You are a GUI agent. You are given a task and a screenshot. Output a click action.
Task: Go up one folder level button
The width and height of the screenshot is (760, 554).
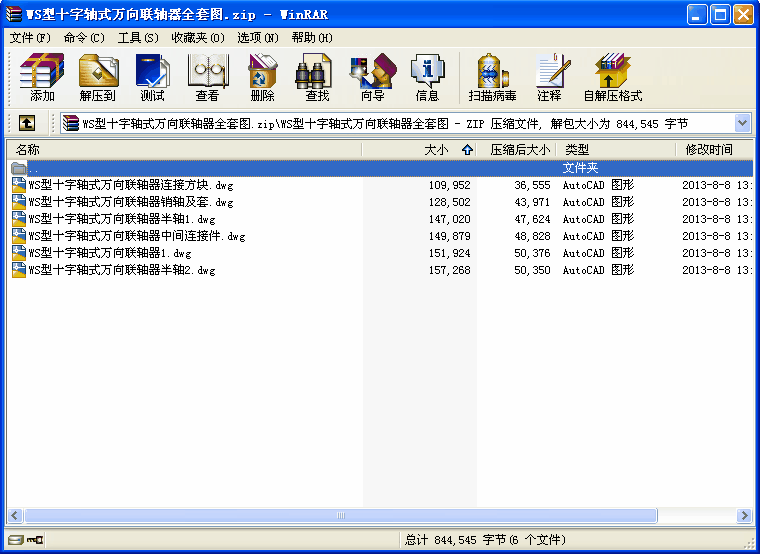click(27, 123)
